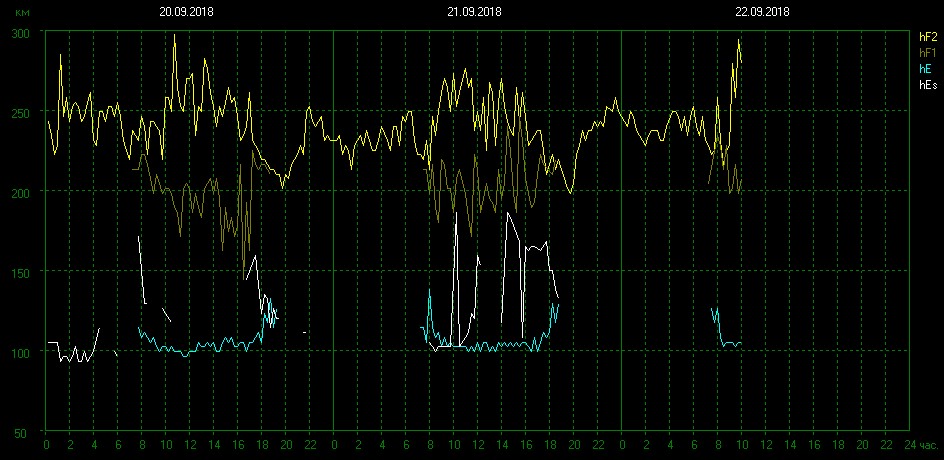
Task: Select the hF1 legend entry
Action: [927, 52]
